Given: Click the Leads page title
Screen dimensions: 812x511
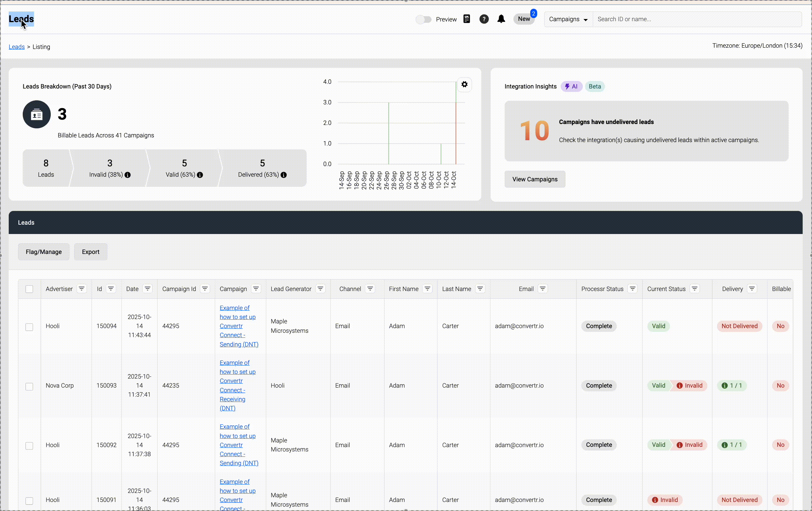Looking at the screenshot, I should tap(21, 19).
